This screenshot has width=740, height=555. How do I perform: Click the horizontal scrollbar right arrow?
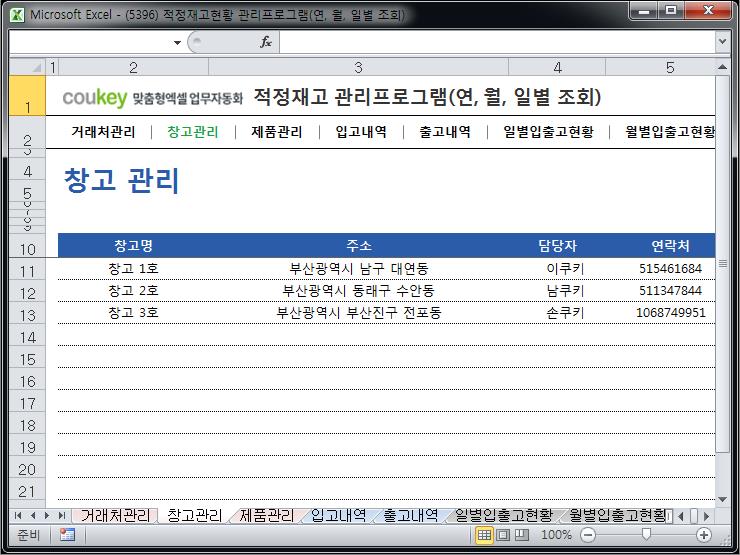point(706,516)
